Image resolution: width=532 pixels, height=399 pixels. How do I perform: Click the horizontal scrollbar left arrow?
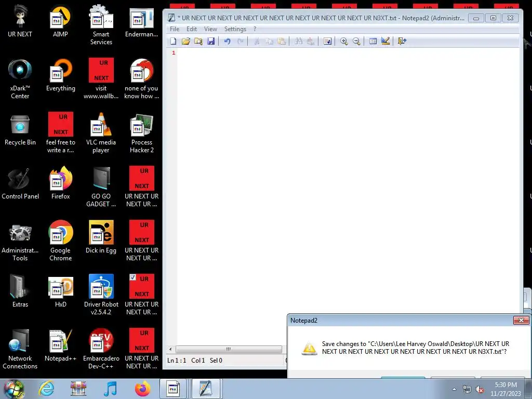(170, 349)
